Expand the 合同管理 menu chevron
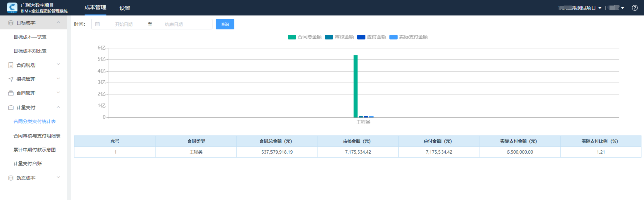This screenshot has width=644, height=200. (x=58, y=93)
